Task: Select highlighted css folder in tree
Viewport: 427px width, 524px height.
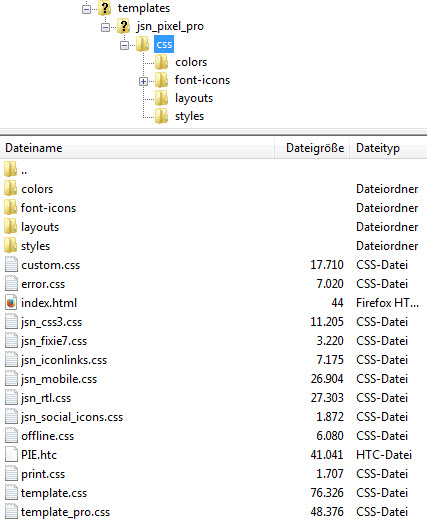Action: pos(164,44)
